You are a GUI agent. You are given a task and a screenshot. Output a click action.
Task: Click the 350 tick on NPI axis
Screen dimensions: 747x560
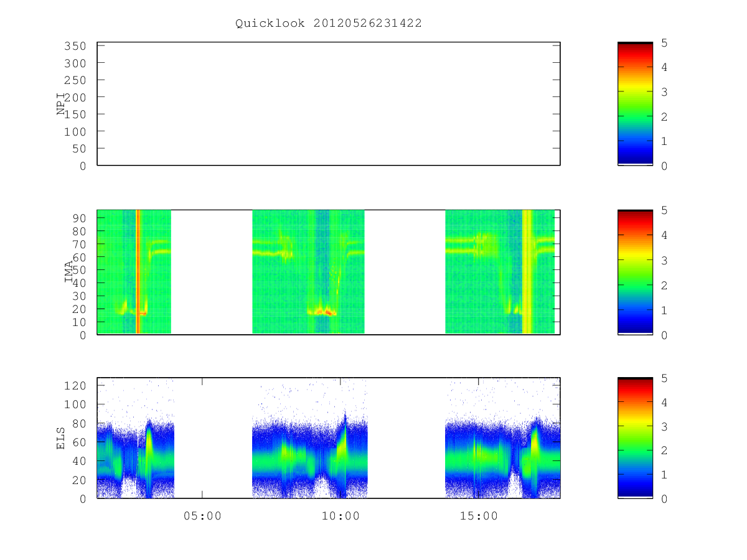[x=75, y=46]
